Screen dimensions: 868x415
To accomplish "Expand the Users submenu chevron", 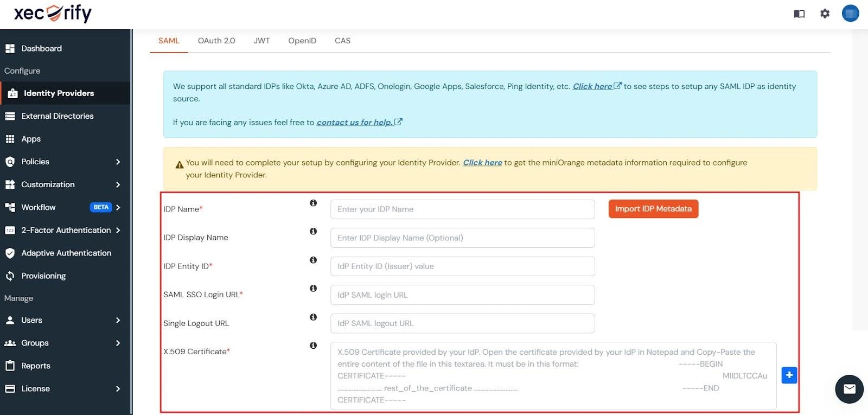I will pyautogui.click(x=118, y=320).
